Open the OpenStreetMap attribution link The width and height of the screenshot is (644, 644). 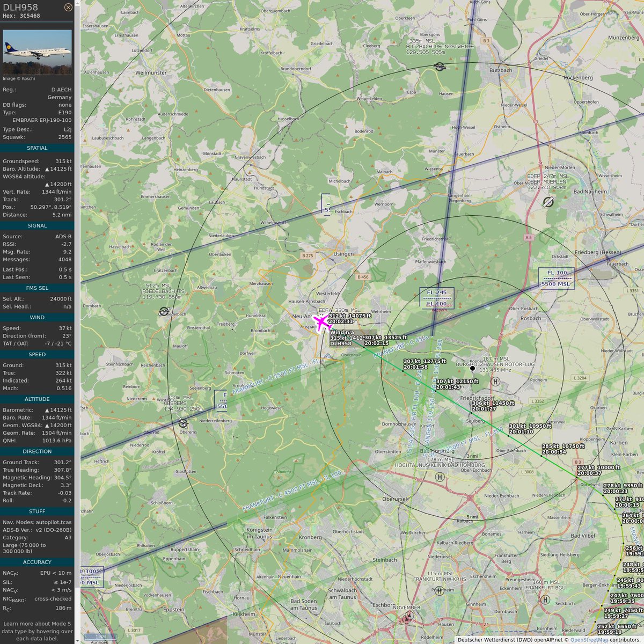pyautogui.click(x=589, y=640)
